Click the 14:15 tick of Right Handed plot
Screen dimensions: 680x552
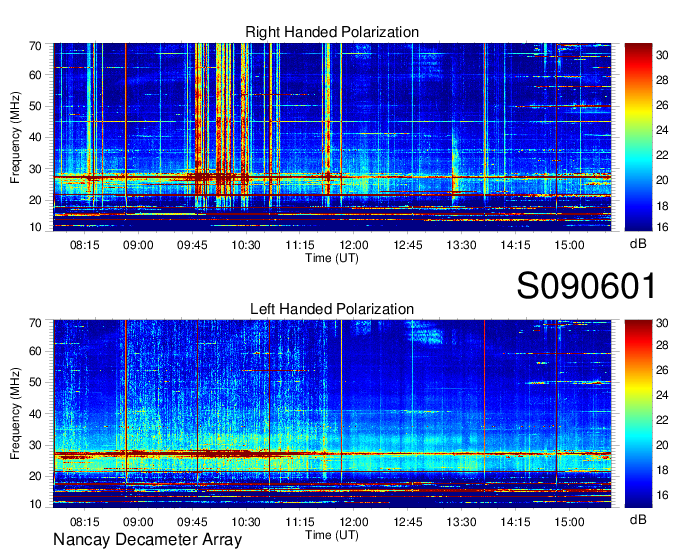point(515,245)
